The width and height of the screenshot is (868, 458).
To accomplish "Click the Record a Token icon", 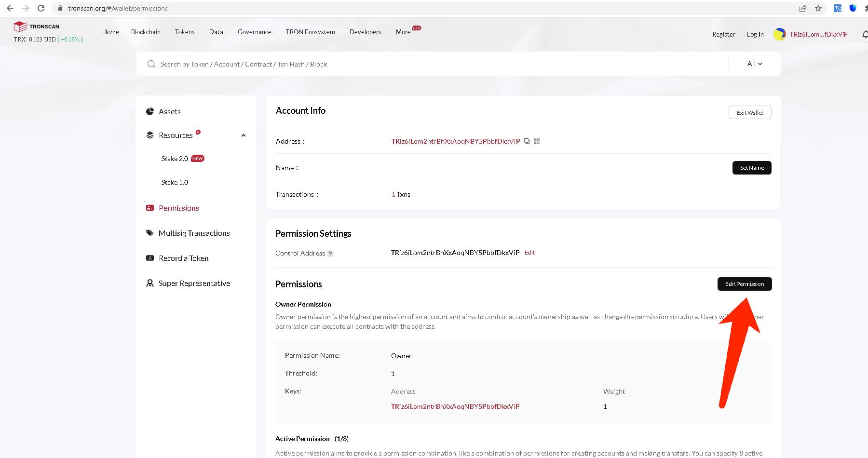I will point(150,258).
